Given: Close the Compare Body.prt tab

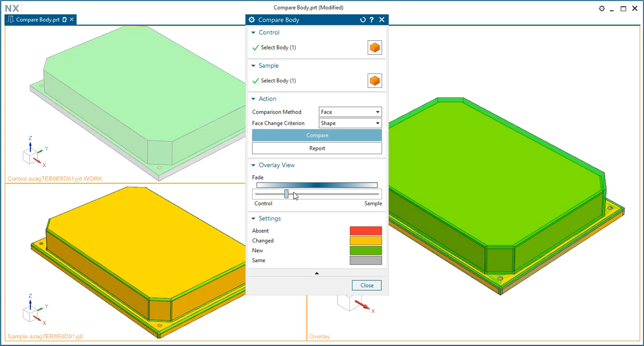Looking at the screenshot, I should click(x=72, y=19).
